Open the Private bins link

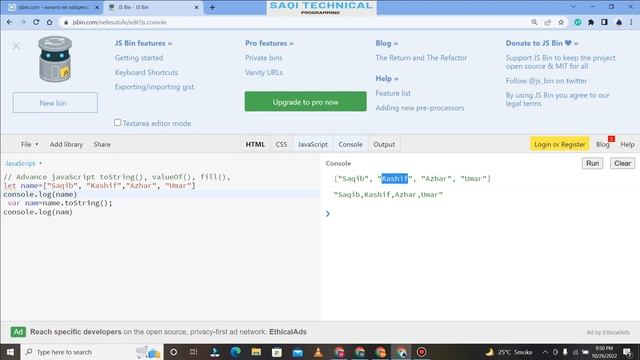click(264, 58)
